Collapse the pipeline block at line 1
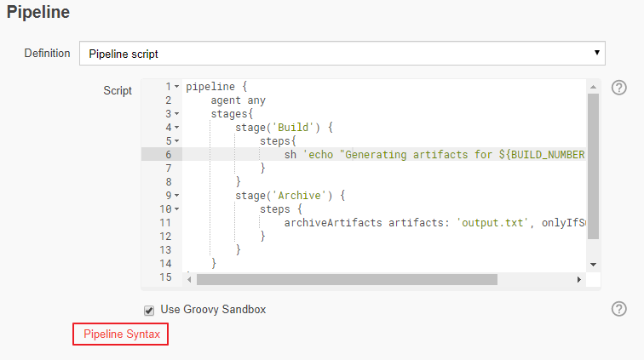The width and height of the screenshot is (644, 360). coord(176,87)
